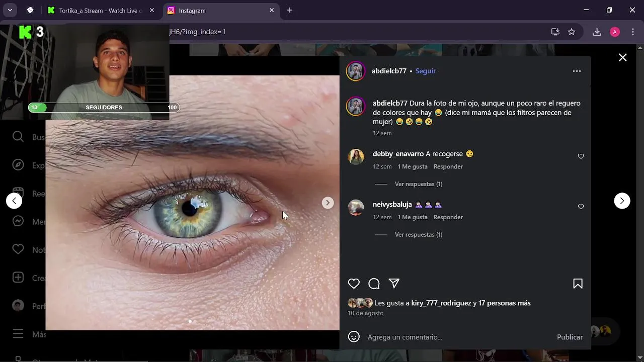644x362 pixels.
Task: Close the Instagram tab
Action: [272, 10]
